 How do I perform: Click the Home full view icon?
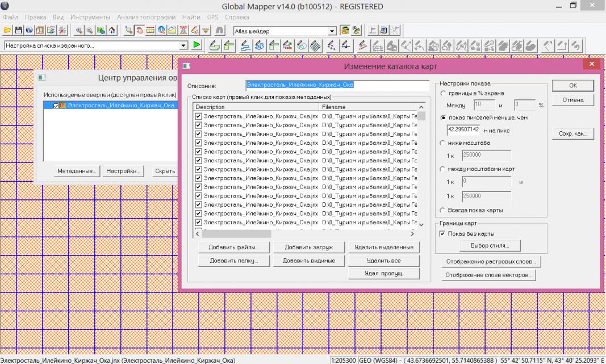click(112, 30)
